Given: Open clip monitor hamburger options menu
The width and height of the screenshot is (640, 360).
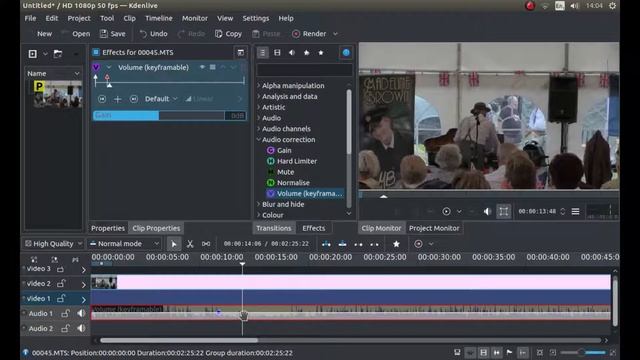Looking at the screenshot, I should (576, 211).
